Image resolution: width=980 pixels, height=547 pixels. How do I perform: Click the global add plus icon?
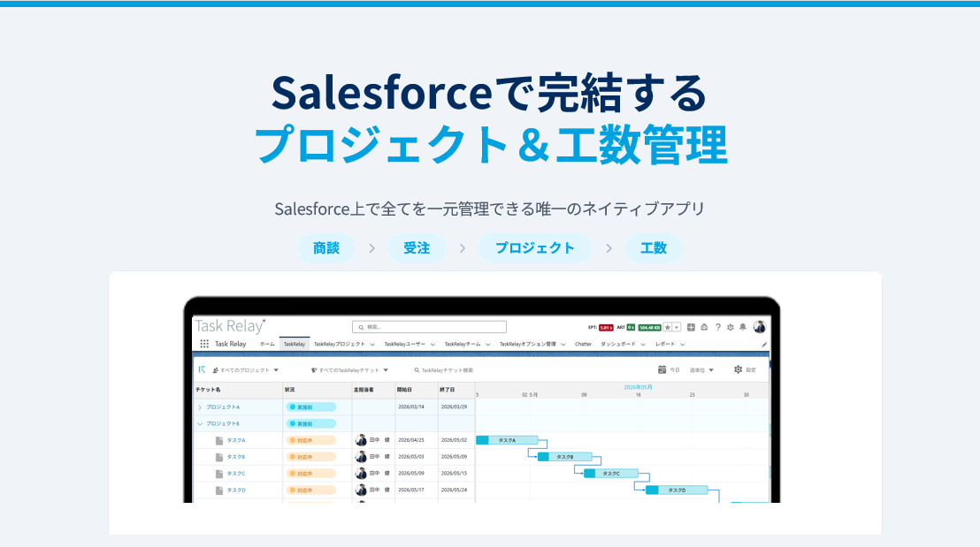691,327
